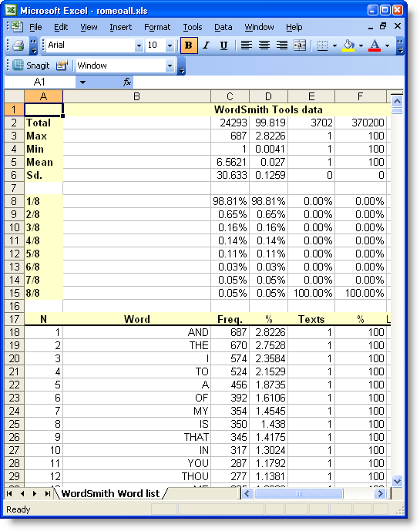The width and height of the screenshot is (420, 531).
Task: Click the Name Box showing A1
Action: tap(39, 82)
